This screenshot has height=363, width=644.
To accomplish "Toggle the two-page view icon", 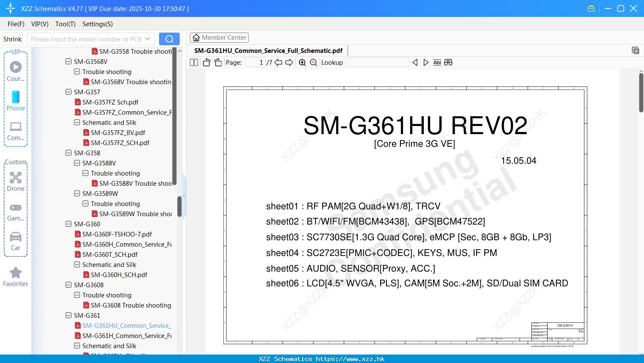I will [x=194, y=62].
